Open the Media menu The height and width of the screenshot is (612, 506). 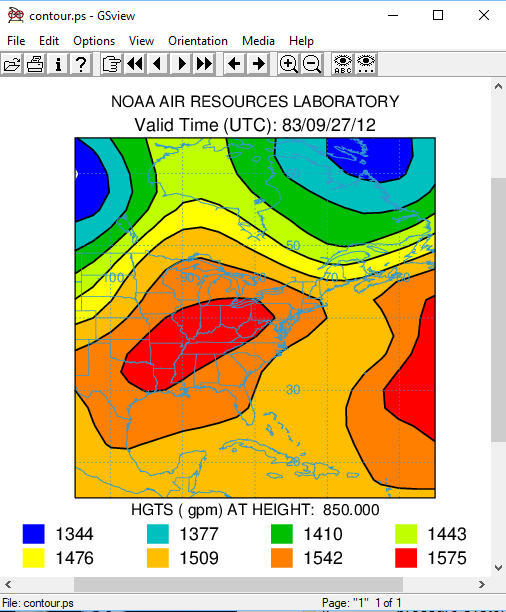coord(258,41)
